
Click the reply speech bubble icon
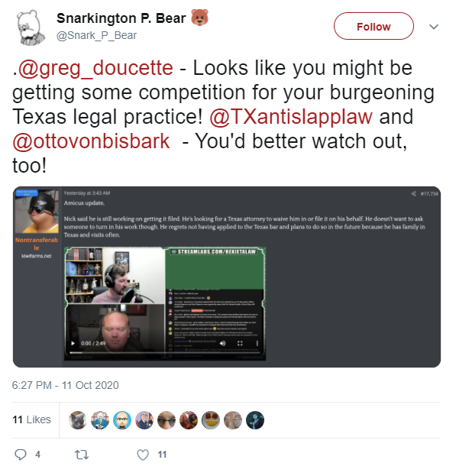[x=21, y=455]
